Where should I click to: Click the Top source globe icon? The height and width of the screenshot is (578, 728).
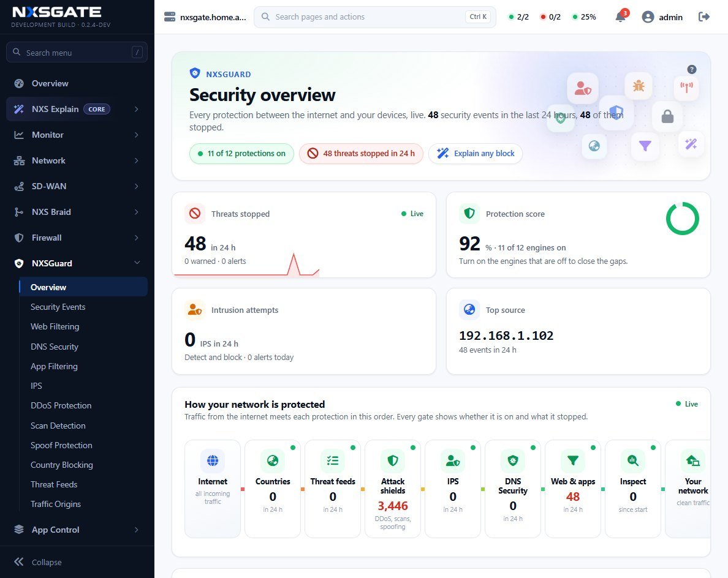click(x=469, y=309)
